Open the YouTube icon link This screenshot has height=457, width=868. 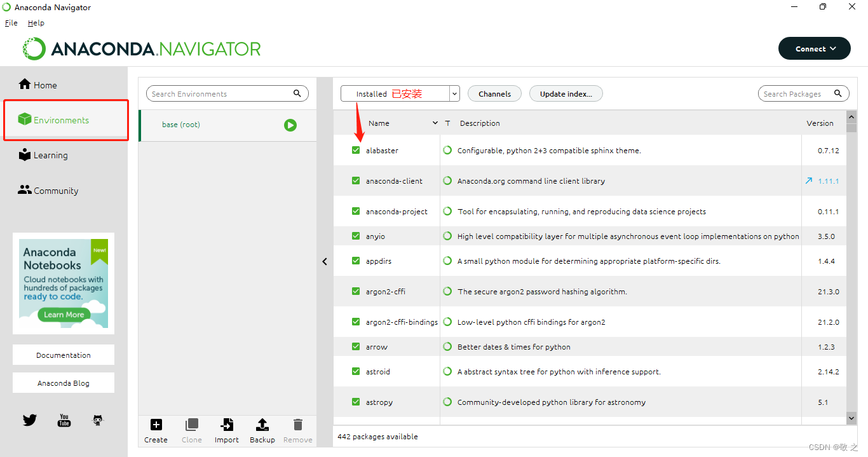pos(64,420)
